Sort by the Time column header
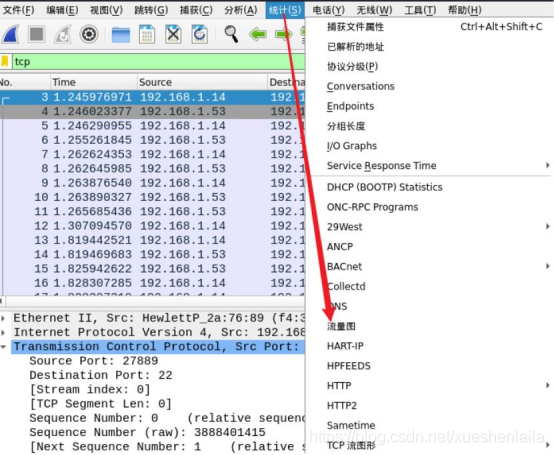The image size is (554, 455). (94, 82)
